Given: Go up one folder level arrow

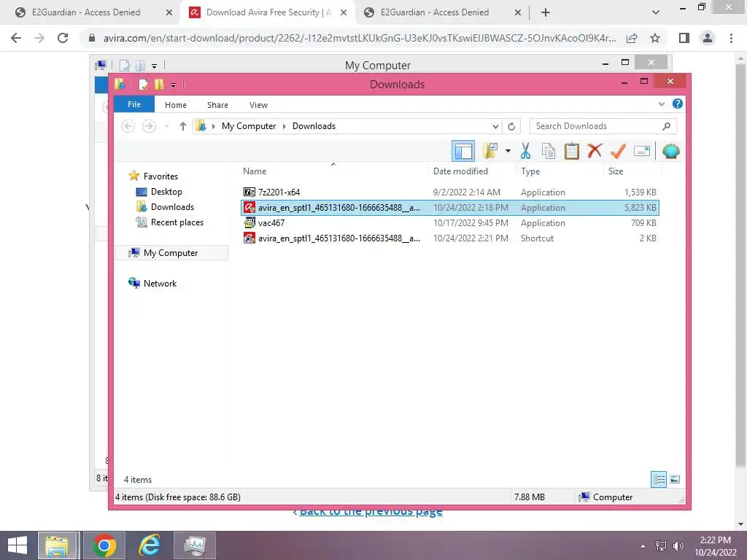Looking at the screenshot, I should 183,126.
